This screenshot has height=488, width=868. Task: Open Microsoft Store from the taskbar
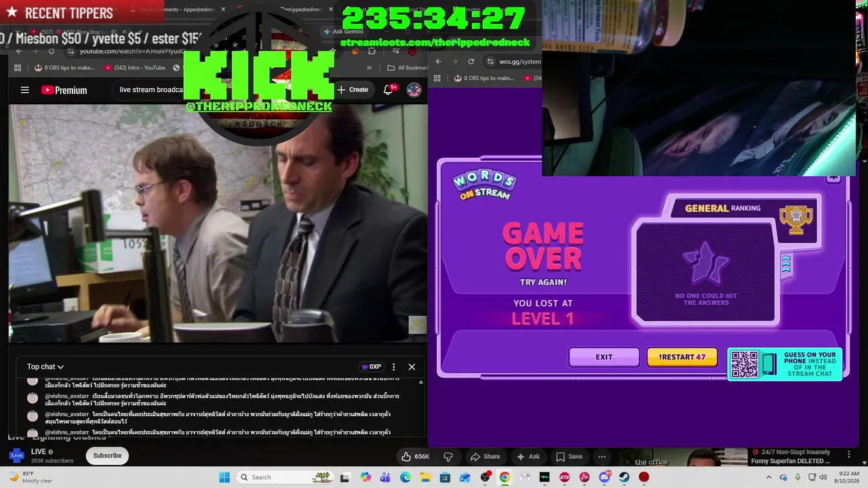click(x=445, y=477)
